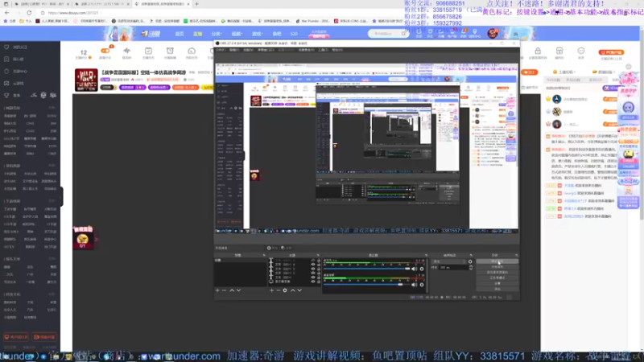Open source properties gear in OBS Sources panel

coord(285,290)
